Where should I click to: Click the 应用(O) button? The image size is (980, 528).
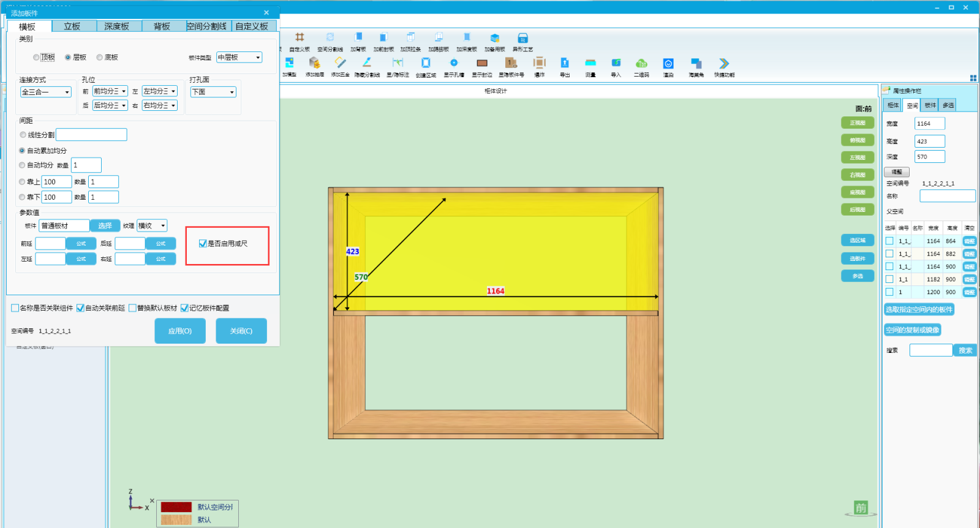coord(180,331)
